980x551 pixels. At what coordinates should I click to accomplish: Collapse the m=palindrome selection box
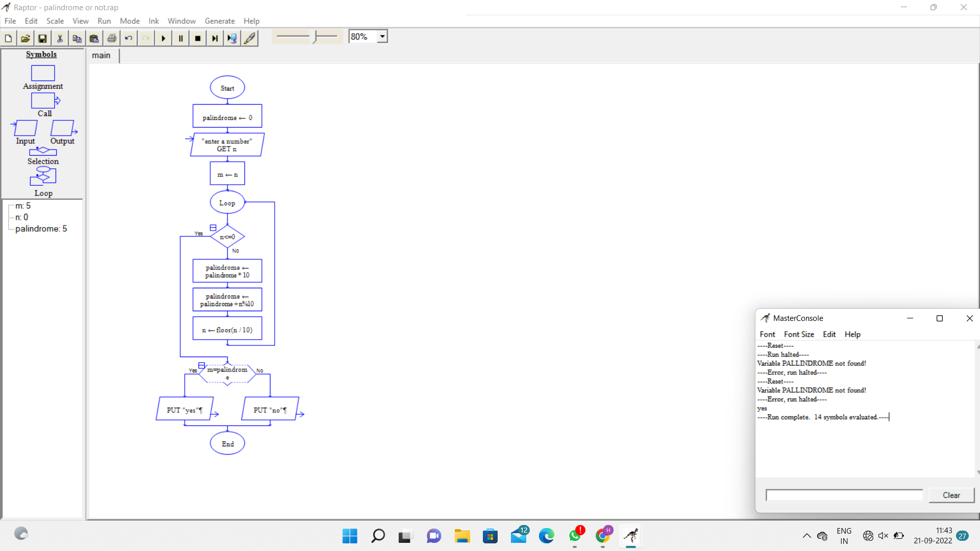[x=202, y=365]
